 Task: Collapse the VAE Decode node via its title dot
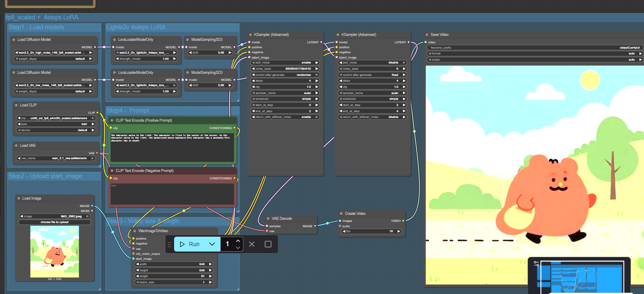click(x=268, y=219)
